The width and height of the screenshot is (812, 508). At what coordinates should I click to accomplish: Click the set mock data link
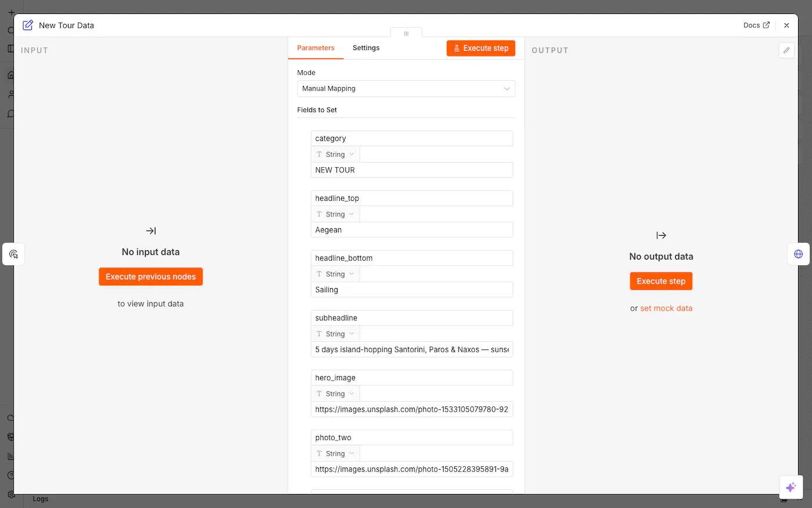[666, 308]
